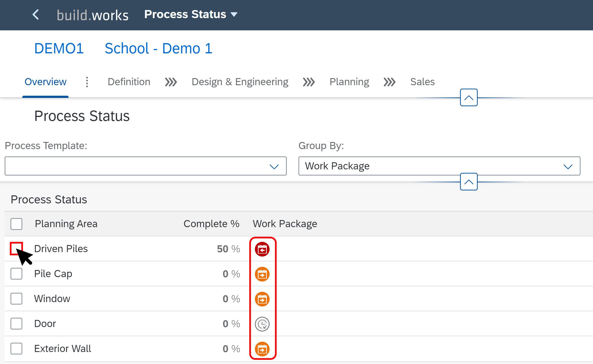The image size is (593, 364).
Task: Switch to the Design & Engineering tab
Action: (x=240, y=82)
